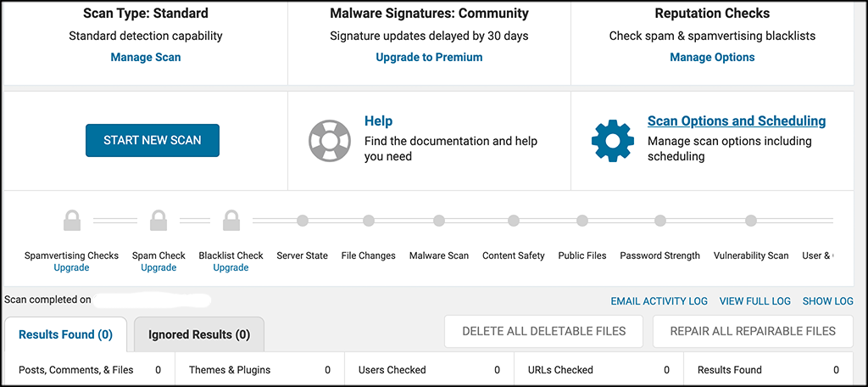Click the File Changes step dot
Image resolution: width=868 pixels, height=387 pixels.
369,221
